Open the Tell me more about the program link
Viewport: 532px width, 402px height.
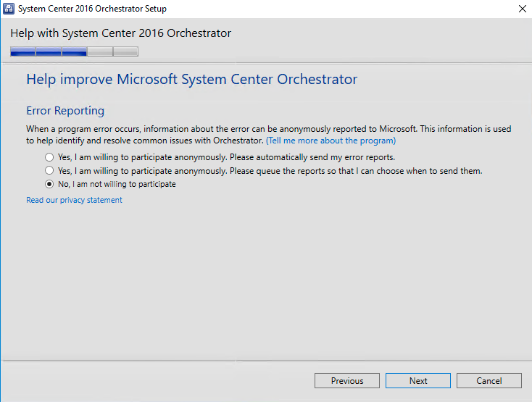click(x=331, y=141)
